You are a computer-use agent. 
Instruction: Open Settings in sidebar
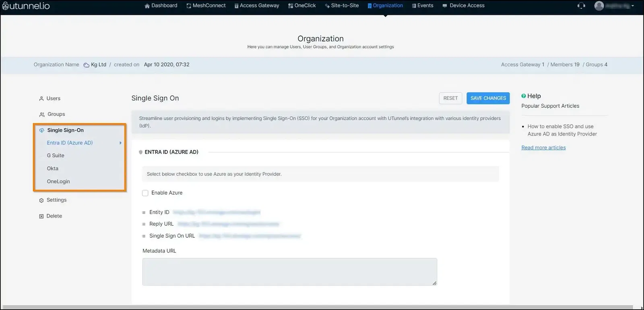click(x=57, y=200)
